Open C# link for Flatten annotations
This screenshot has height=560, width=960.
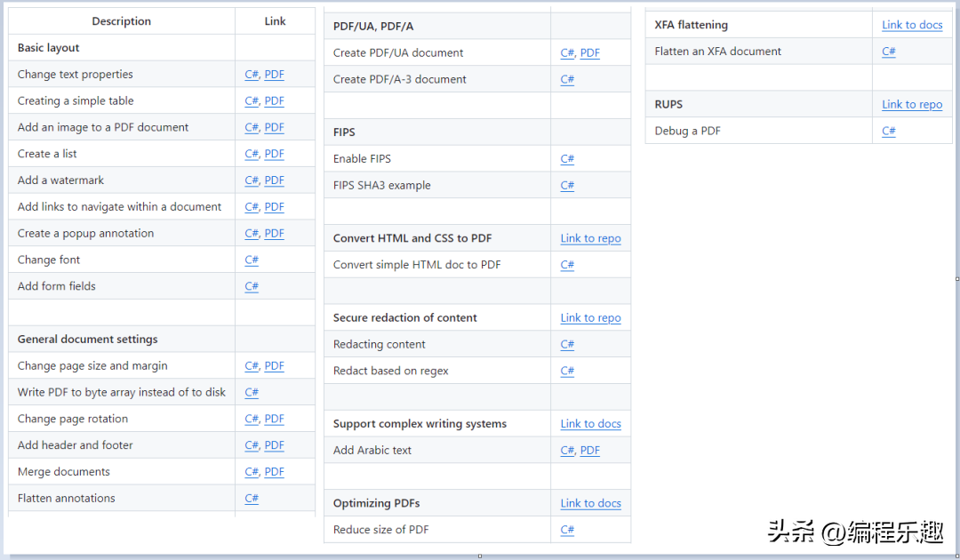click(x=252, y=499)
